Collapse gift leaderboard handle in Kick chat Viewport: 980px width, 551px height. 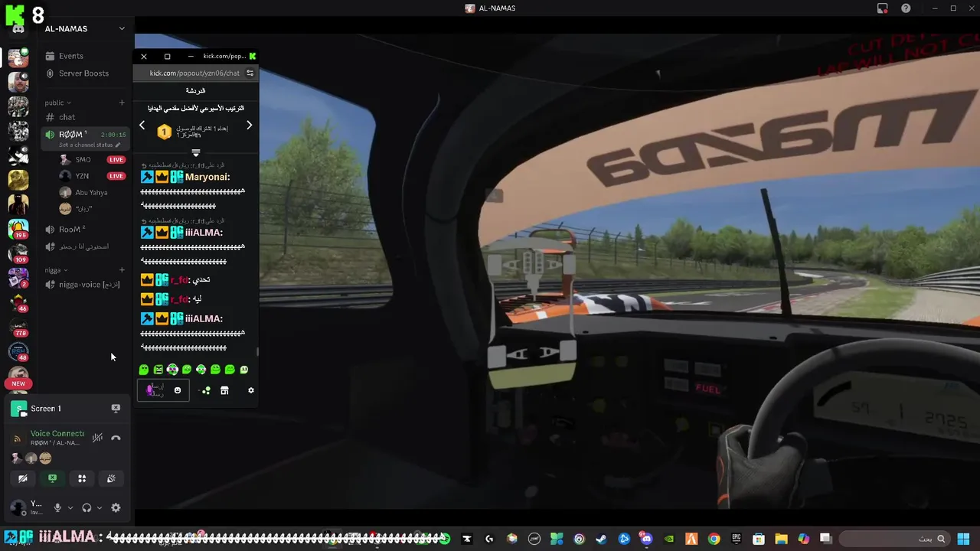[x=196, y=153]
